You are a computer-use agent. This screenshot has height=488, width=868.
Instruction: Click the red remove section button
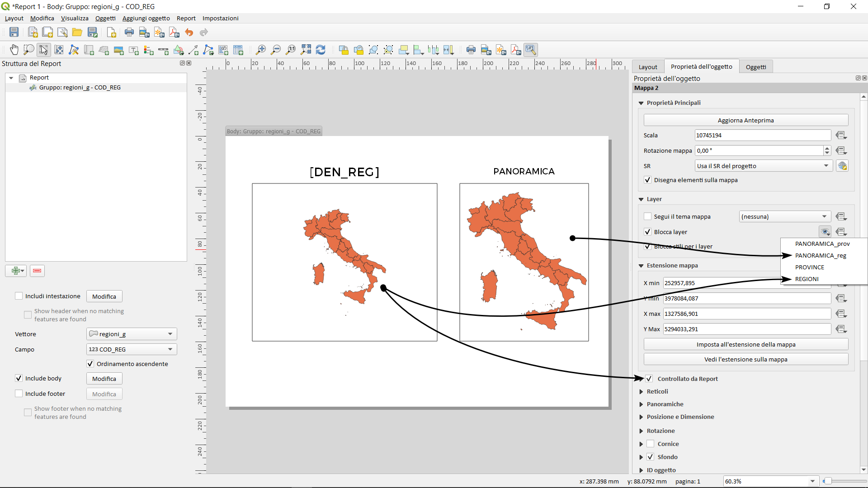[x=37, y=271]
